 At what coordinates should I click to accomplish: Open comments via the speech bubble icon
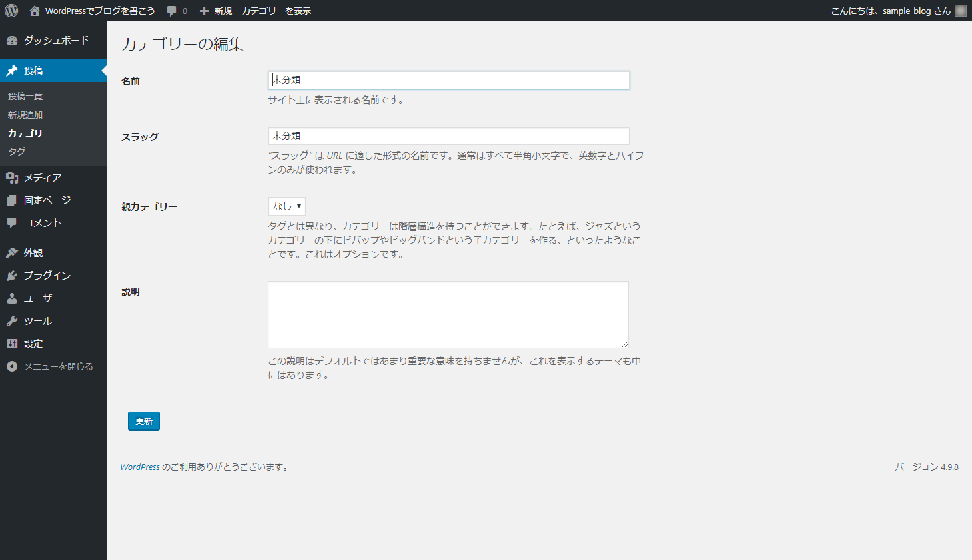click(171, 10)
